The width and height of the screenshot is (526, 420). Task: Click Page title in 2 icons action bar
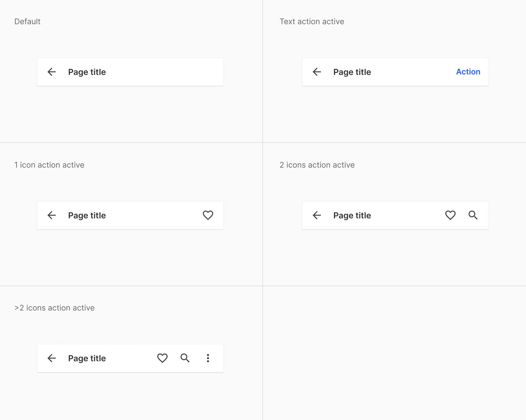click(x=352, y=215)
